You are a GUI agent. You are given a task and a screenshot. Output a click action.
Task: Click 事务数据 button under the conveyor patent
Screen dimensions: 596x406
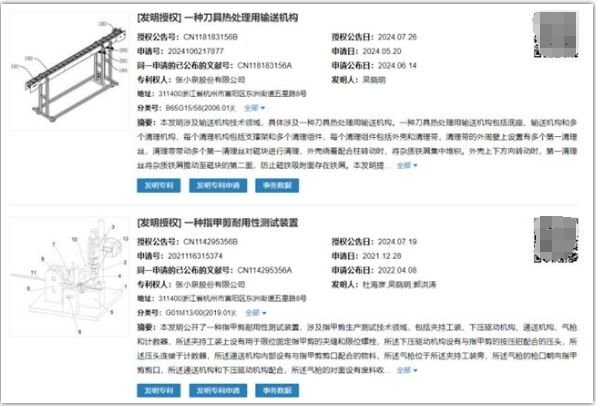tap(277, 186)
